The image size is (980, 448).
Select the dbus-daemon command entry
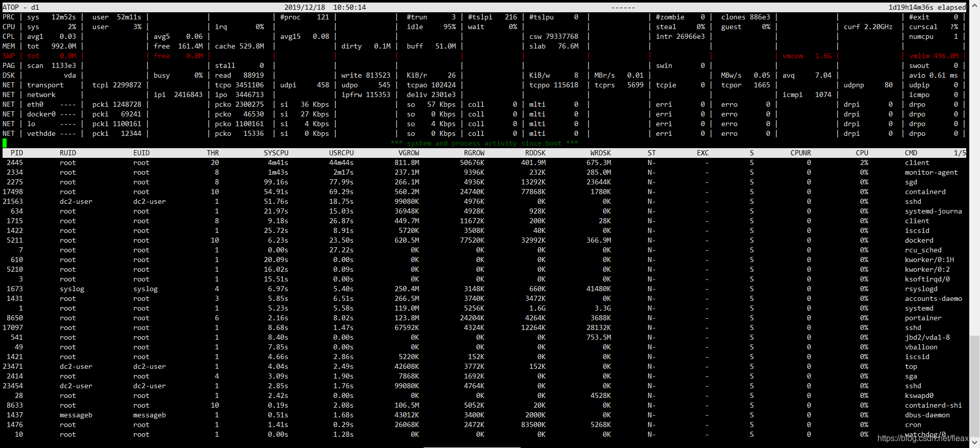(927, 415)
